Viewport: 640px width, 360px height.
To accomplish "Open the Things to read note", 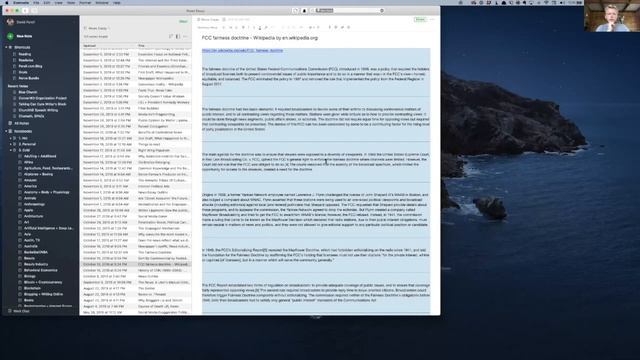I will 136,144.
